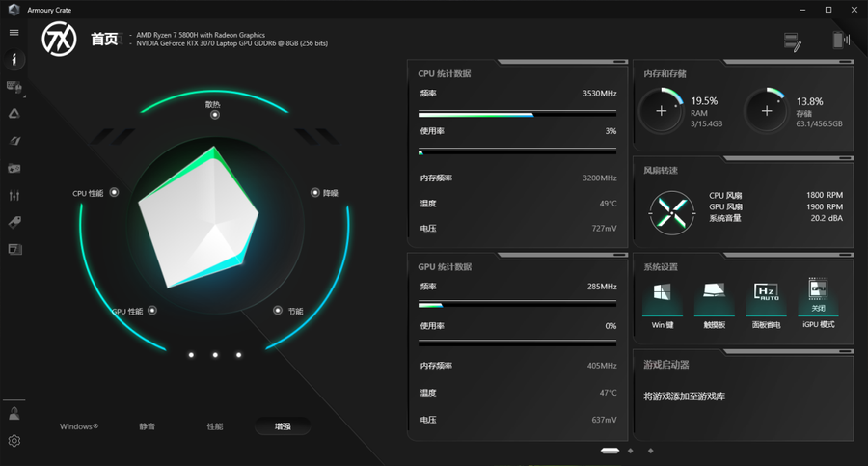This screenshot has height=466, width=868.
Task: Click the CPU frequency value 3530MHz
Action: coord(600,93)
